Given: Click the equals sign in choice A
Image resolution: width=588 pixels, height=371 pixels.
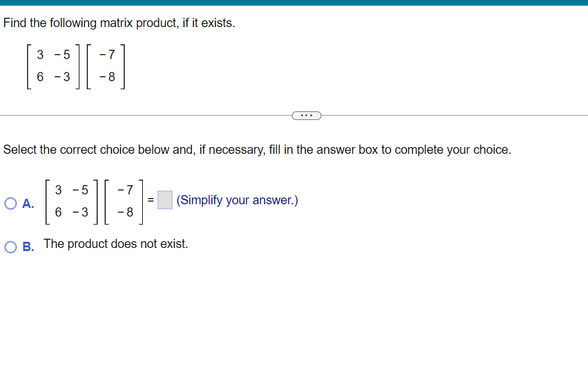Looking at the screenshot, I should pos(150,200).
